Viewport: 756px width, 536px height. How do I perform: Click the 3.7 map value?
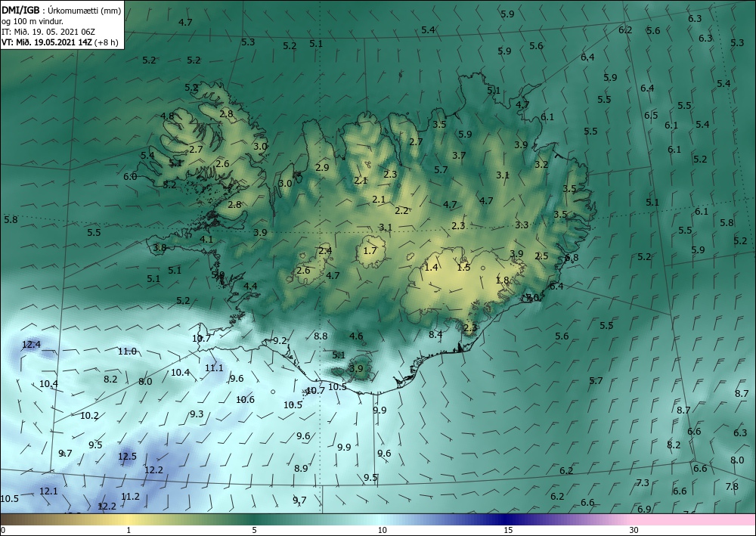coord(459,155)
